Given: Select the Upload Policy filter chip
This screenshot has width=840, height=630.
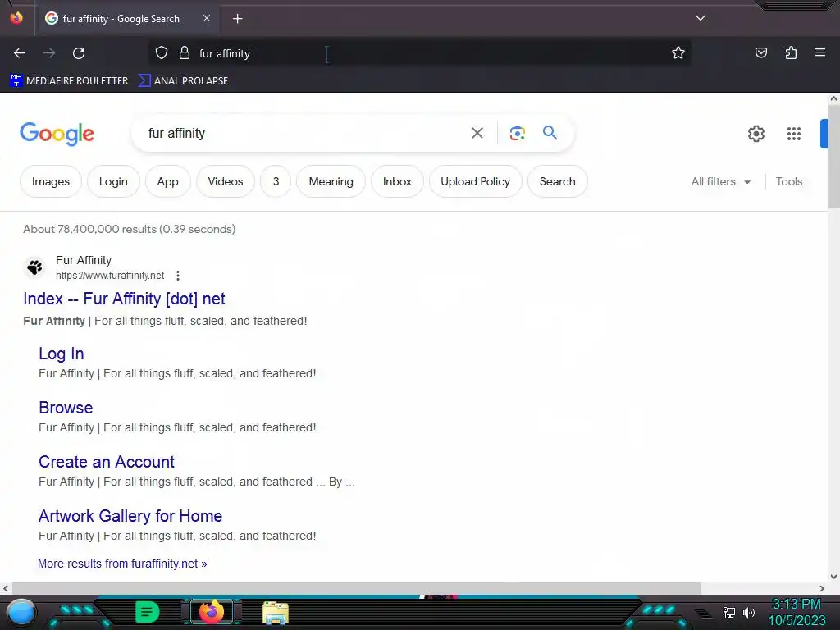Looking at the screenshot, I should coord(476,181).
